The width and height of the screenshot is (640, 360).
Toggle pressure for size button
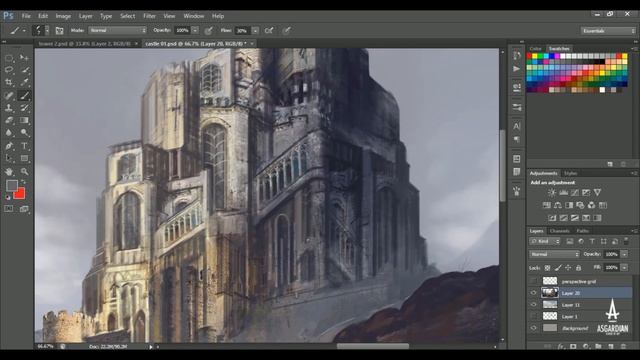click(287, 31)
